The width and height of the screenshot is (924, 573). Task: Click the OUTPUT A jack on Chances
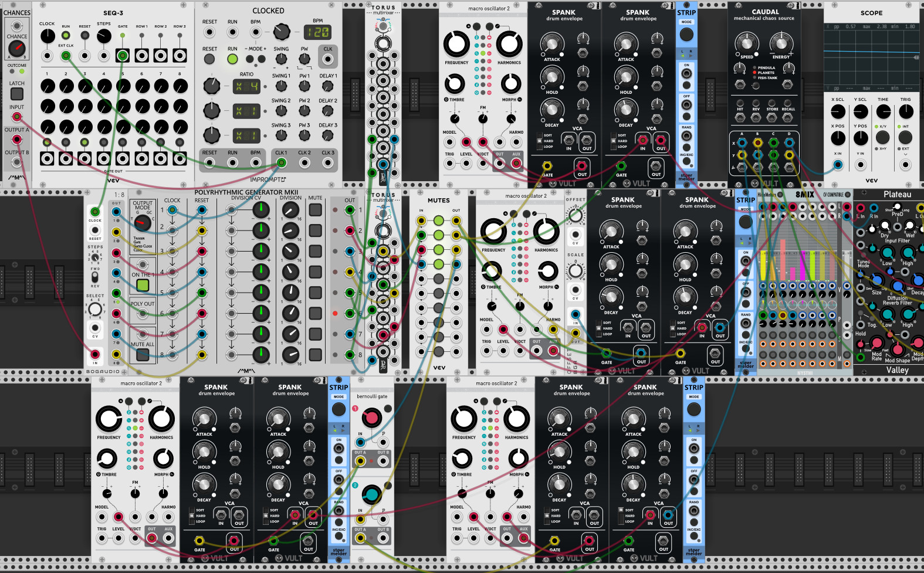point(16,139)
